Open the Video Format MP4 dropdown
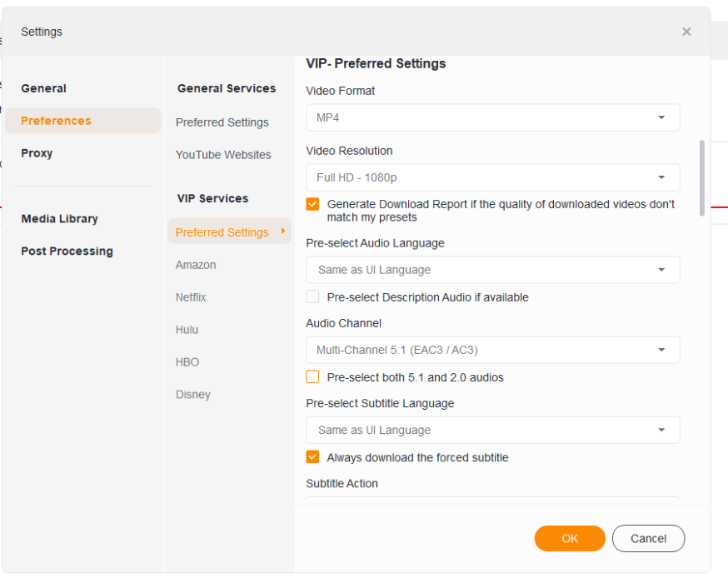This screenshot has height=583, width=728. click(492, 117)
